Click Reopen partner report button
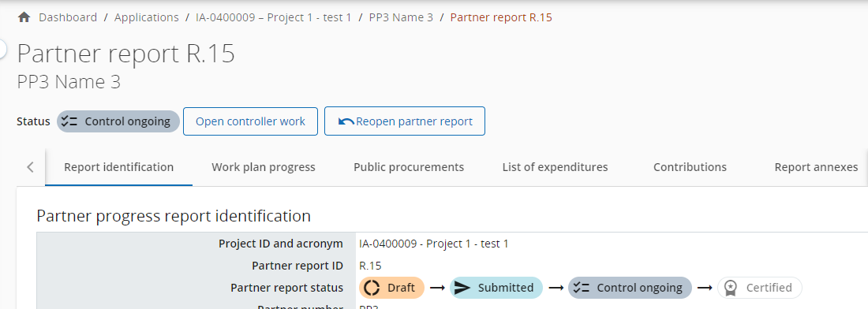This screenshot has height=309, width=868. (405, 121)
